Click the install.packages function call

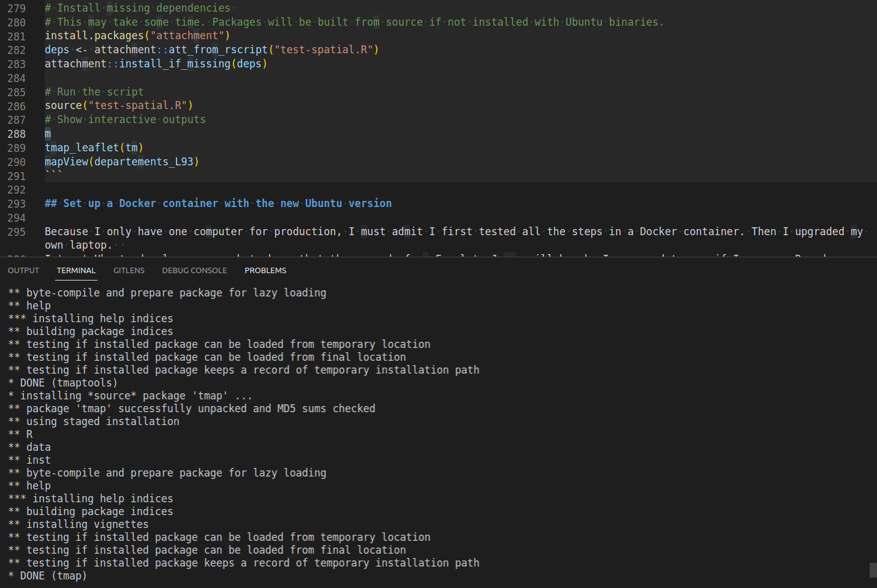(x=92, y=35)
